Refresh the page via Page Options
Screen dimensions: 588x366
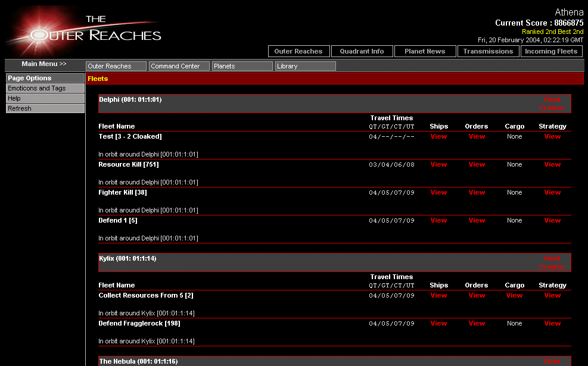[45, 108]
